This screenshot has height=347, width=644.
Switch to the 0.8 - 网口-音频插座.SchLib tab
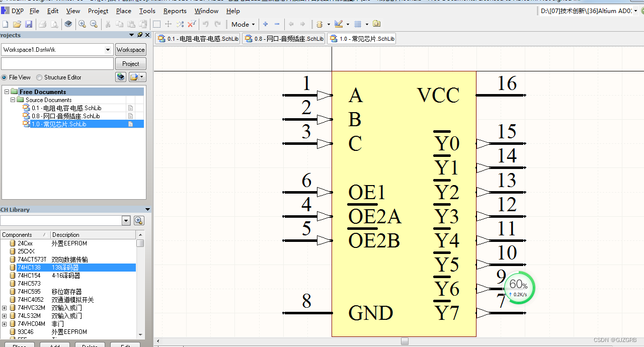tap(283, 39)
